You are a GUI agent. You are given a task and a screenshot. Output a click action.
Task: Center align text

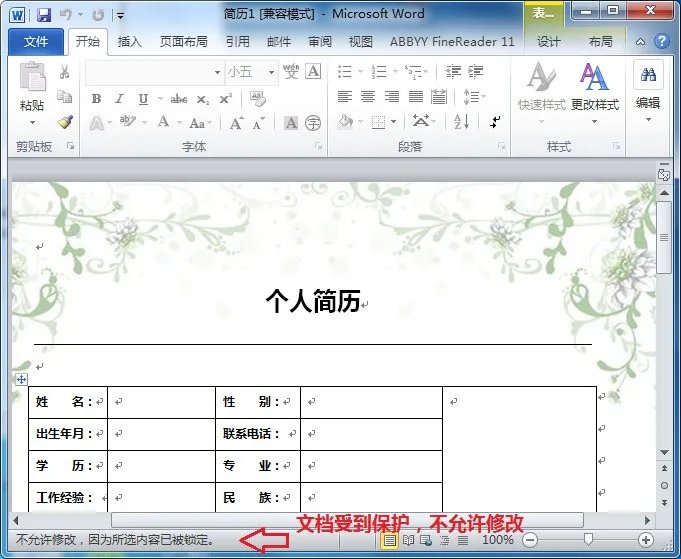(368, 96)
